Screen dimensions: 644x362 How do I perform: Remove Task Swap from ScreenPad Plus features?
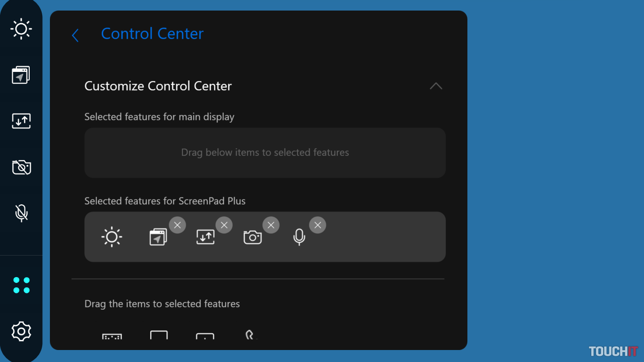224,225
